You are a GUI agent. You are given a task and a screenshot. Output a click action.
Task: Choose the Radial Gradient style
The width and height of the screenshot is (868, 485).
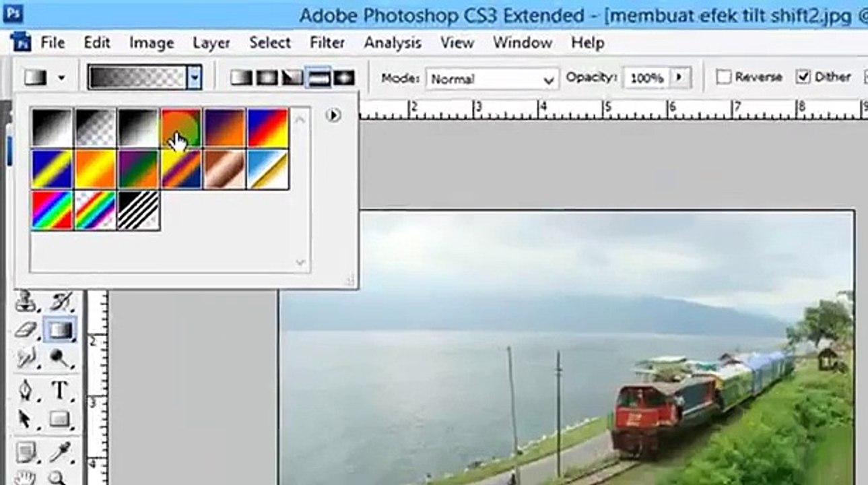tap(267, 77)
